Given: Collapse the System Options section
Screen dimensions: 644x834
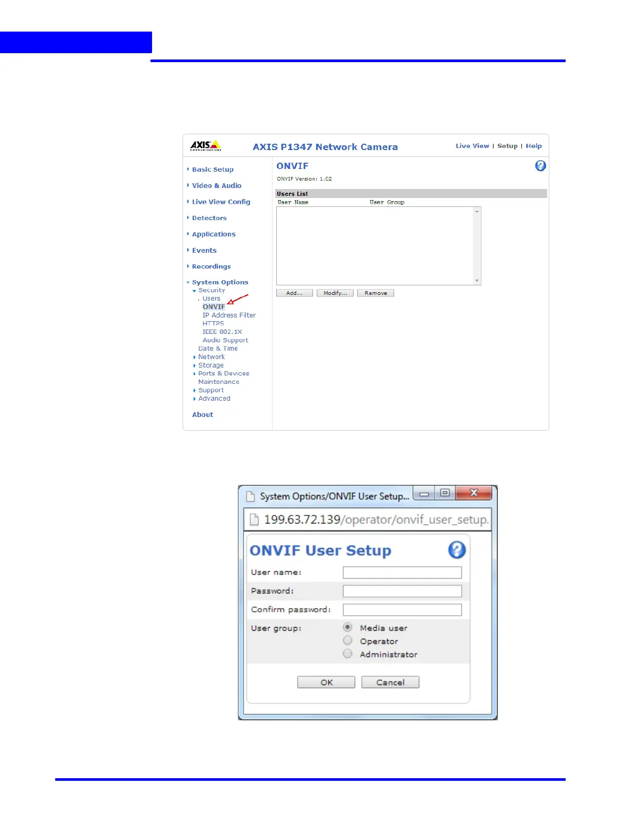Looking at the screenshot, I should coord(220,283).
